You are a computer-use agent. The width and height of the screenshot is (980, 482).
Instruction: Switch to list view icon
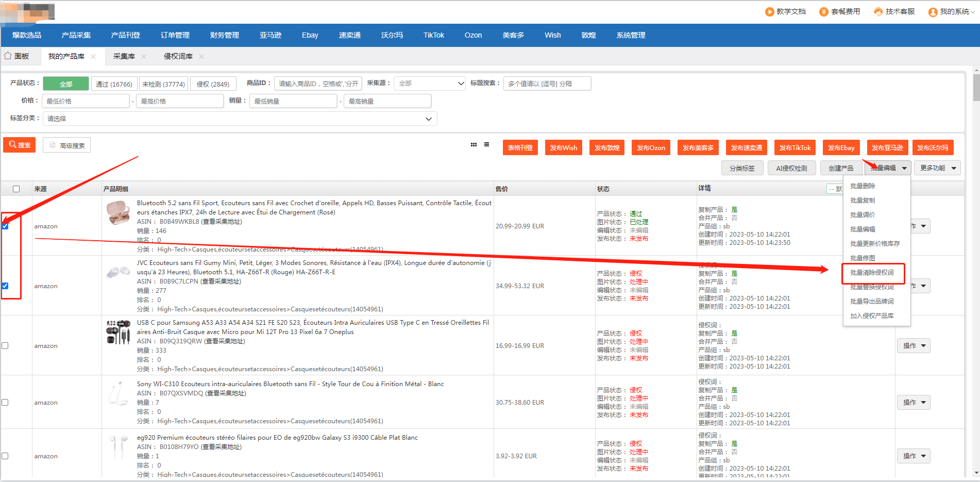click(486, 145)
